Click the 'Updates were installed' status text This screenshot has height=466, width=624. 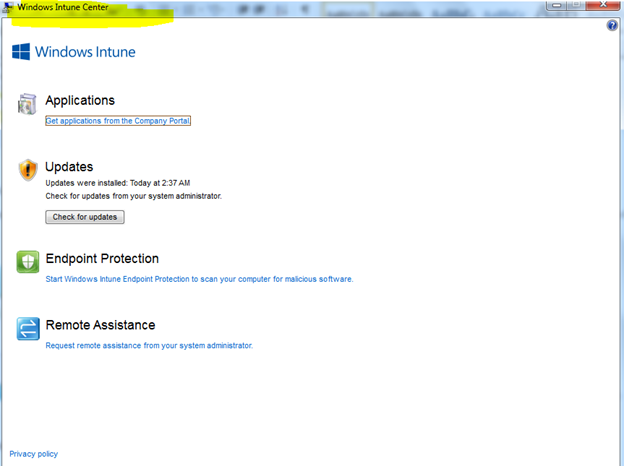click(x=118, y=183)
